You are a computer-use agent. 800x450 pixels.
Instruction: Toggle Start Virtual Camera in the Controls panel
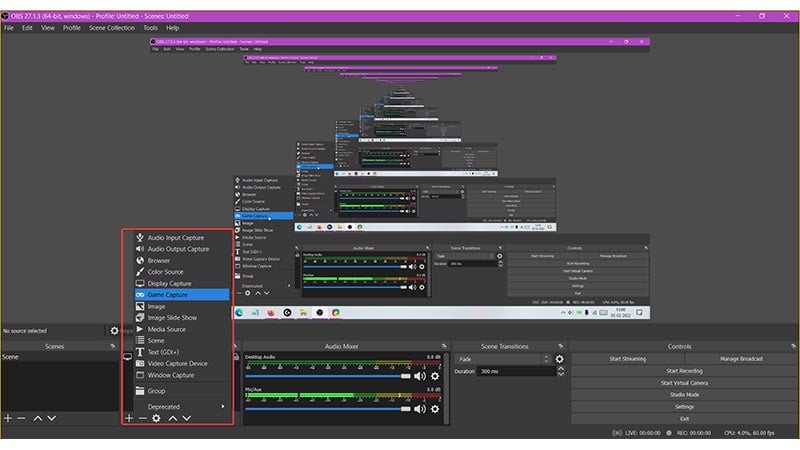tap(684, 383)
